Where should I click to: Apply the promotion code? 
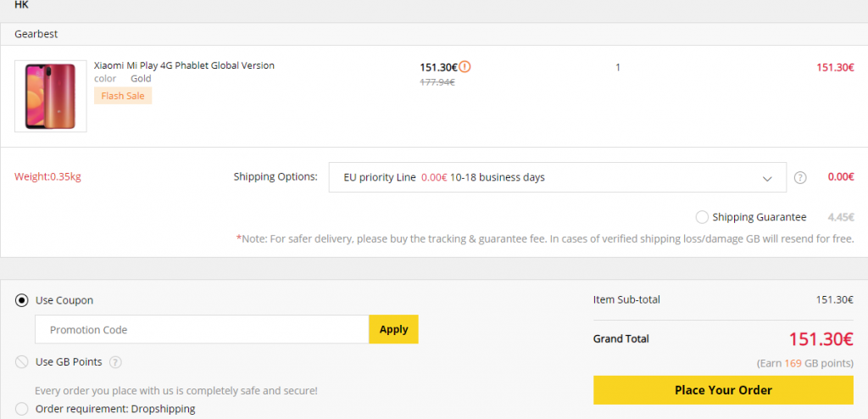pos(393,330)
